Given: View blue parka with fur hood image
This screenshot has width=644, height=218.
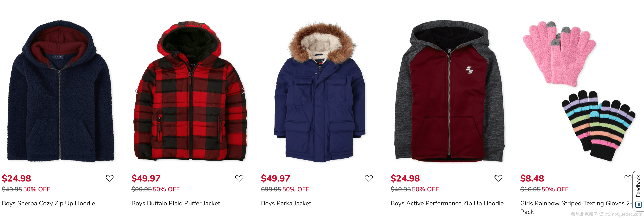Looking at the screenshot, I should click(320, 92).
